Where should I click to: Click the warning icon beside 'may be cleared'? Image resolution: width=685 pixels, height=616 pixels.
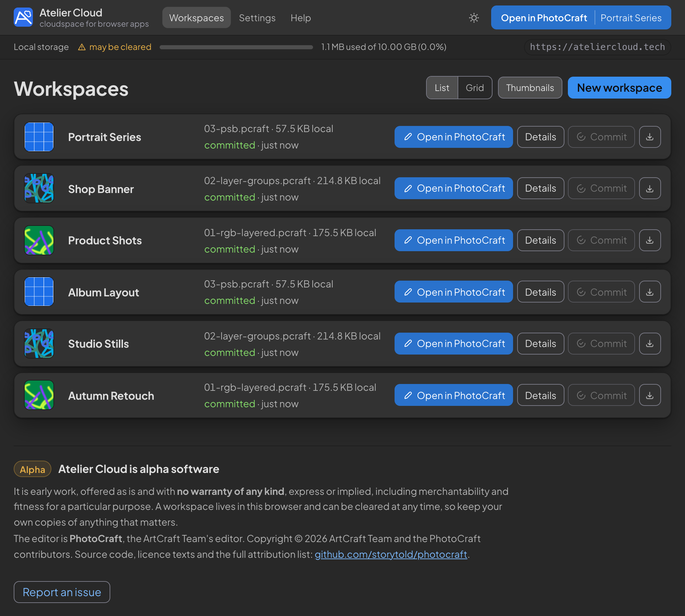(82, 47)
